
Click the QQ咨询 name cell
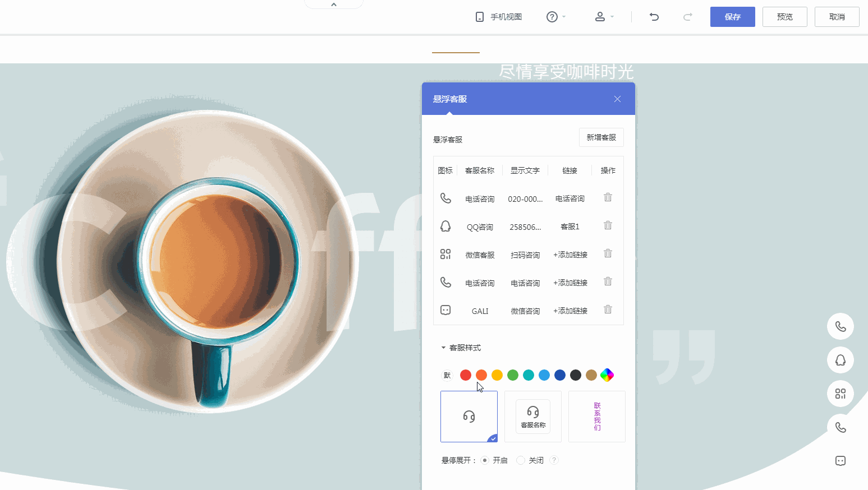480,227
